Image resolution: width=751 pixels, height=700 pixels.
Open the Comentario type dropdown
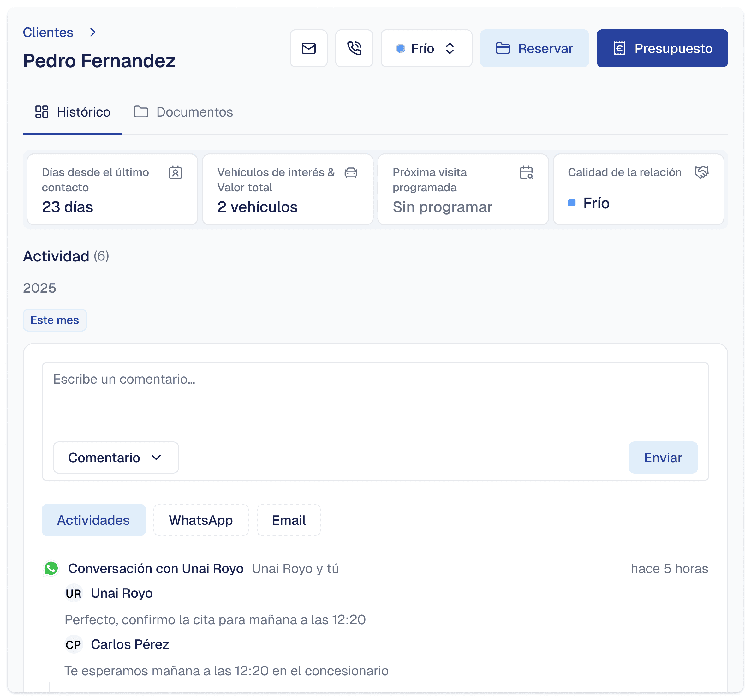(115, 458)
